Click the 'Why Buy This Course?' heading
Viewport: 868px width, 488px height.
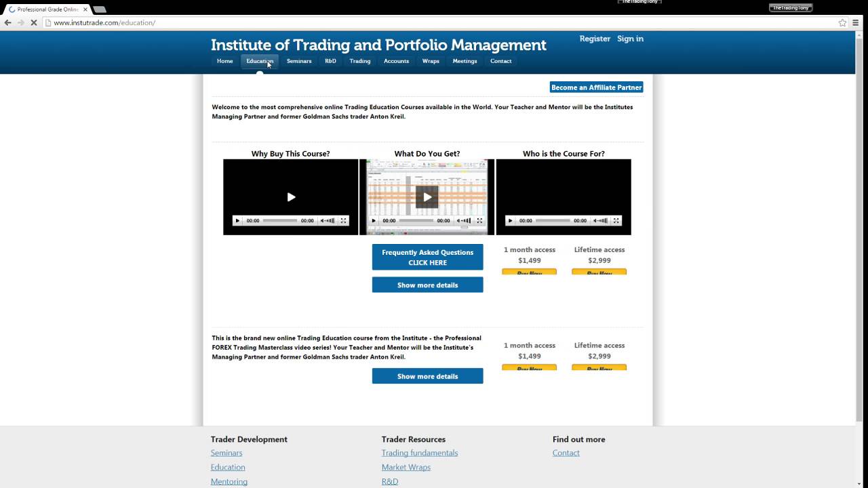(x=291, y=154)
